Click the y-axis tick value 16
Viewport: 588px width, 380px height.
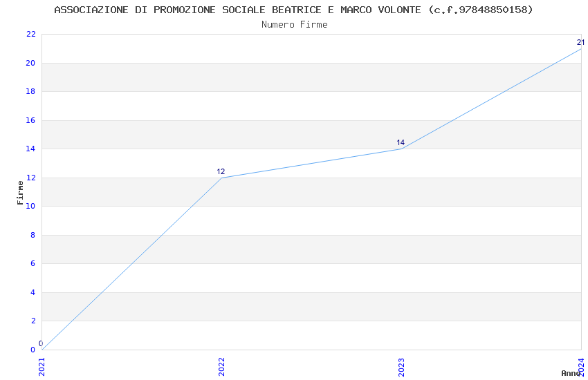point(30,120)
